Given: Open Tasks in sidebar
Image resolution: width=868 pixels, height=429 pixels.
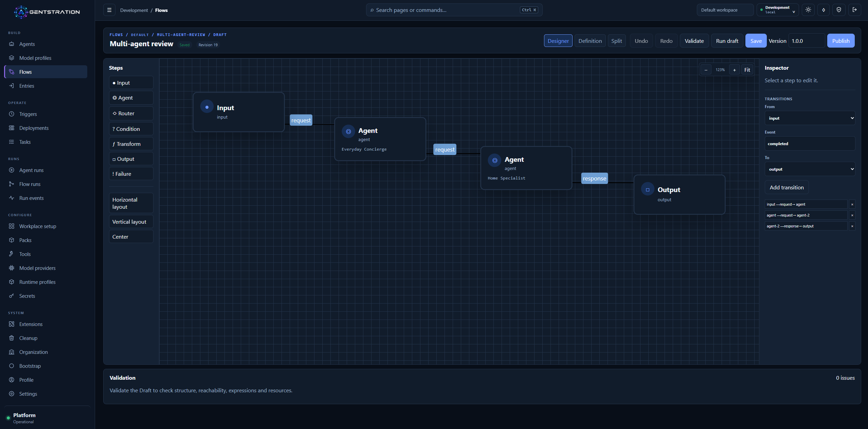Looking at the screenshot, I should (x=46, y=142).
